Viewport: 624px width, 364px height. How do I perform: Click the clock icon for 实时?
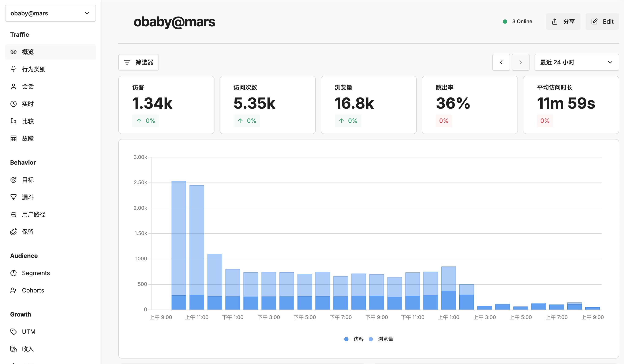point(13,104)
